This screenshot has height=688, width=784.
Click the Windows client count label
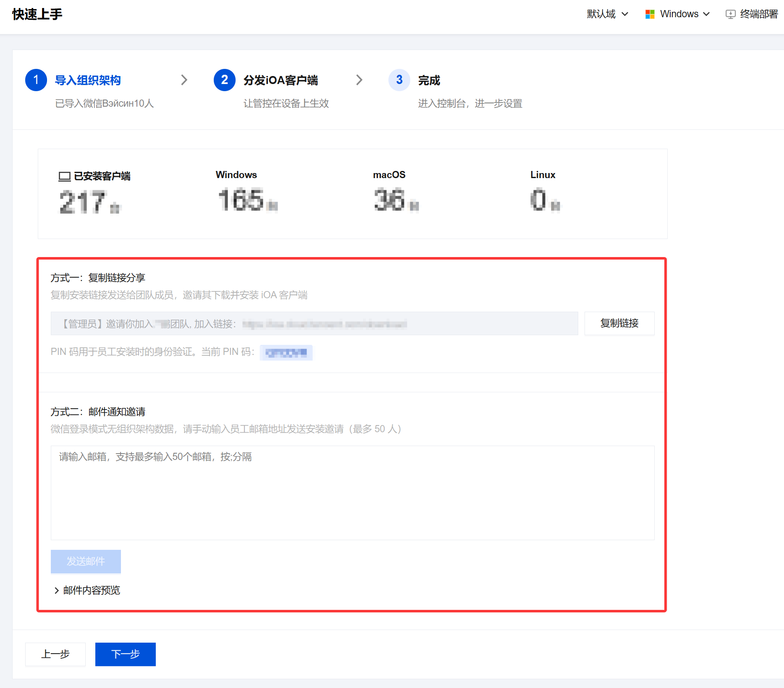tap(236, 175)
